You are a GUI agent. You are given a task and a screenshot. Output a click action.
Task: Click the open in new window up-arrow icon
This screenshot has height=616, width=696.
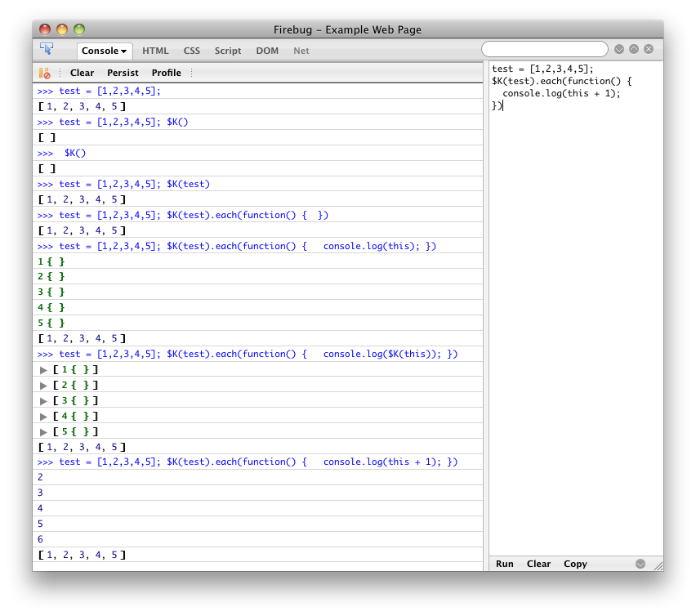click(x=634, y=50)
